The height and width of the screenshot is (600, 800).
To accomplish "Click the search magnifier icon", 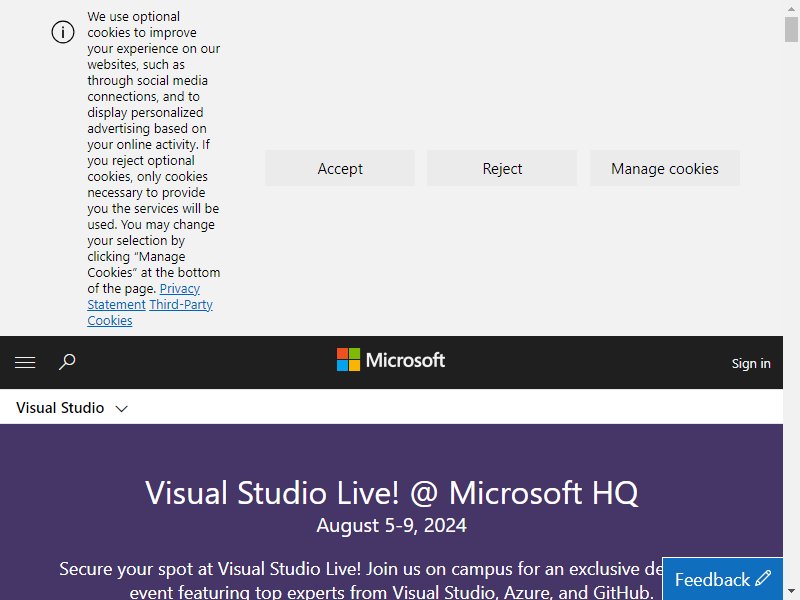I will [x=67, y=362].
